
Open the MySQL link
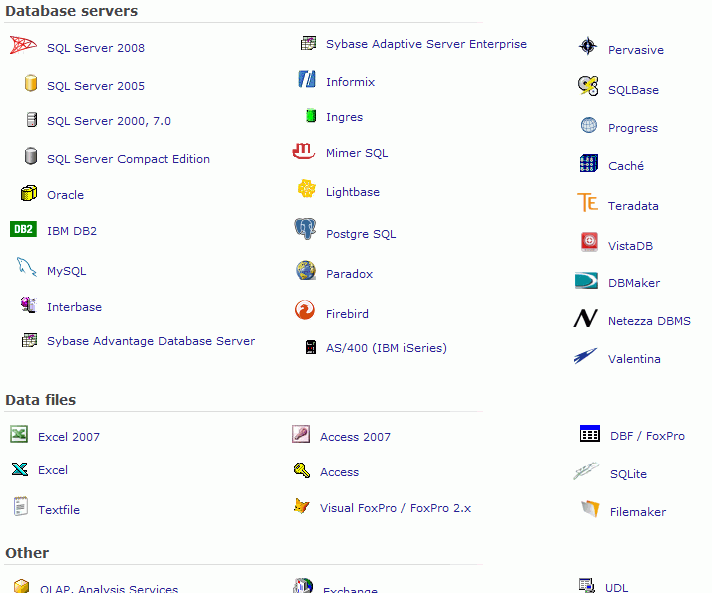pyautogui.click(x=67, y=271)
